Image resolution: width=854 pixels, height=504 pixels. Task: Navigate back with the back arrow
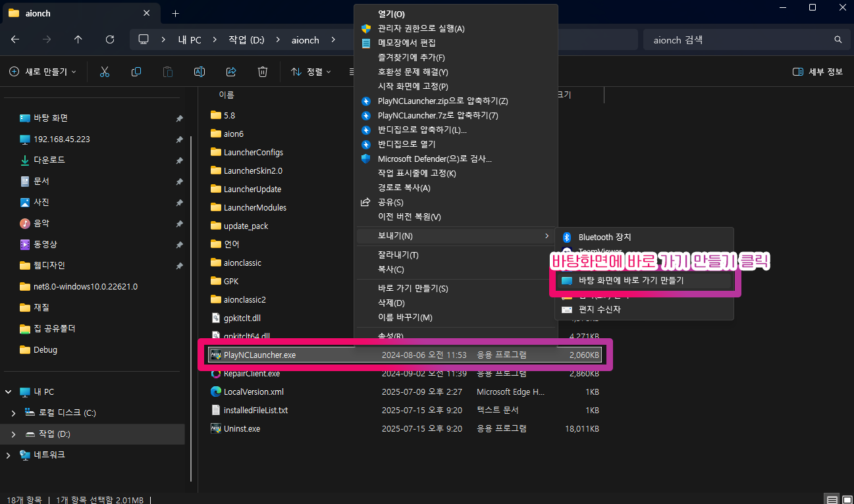(x=15, y=39)
